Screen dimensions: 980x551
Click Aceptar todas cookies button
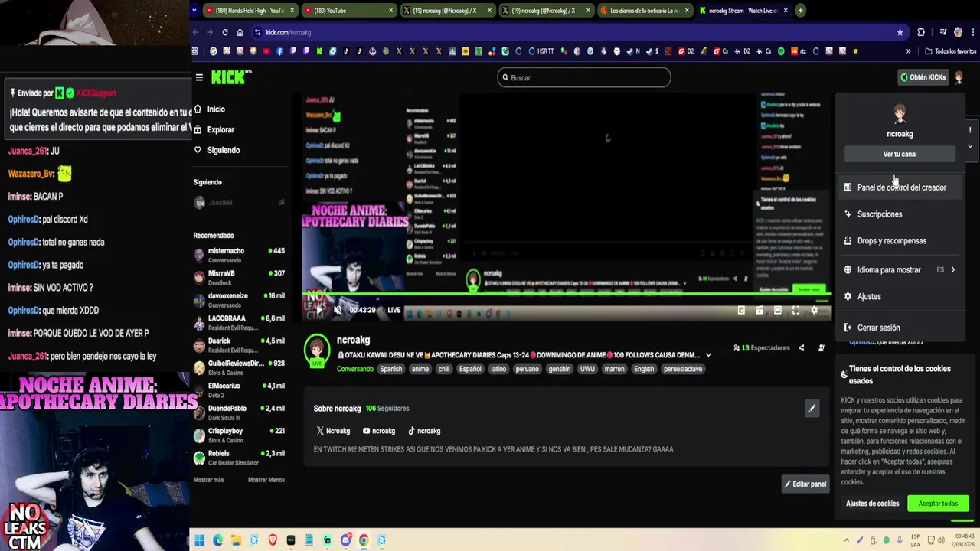938,504
